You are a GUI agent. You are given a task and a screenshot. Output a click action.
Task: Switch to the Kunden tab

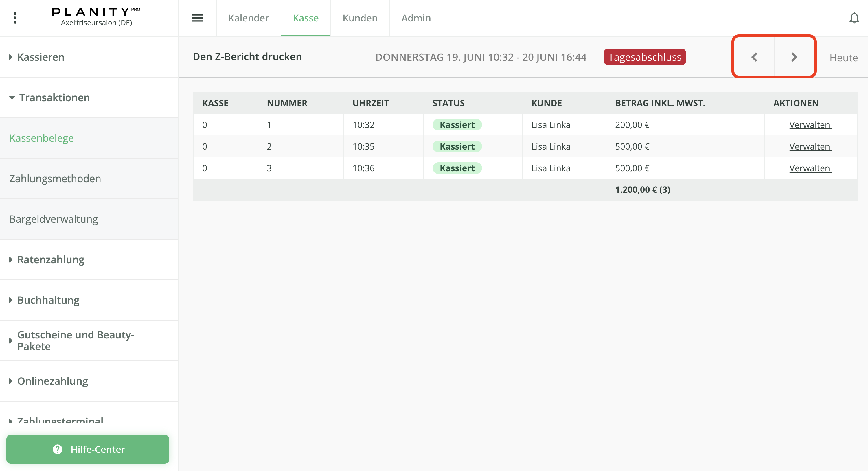pos(360,18)
